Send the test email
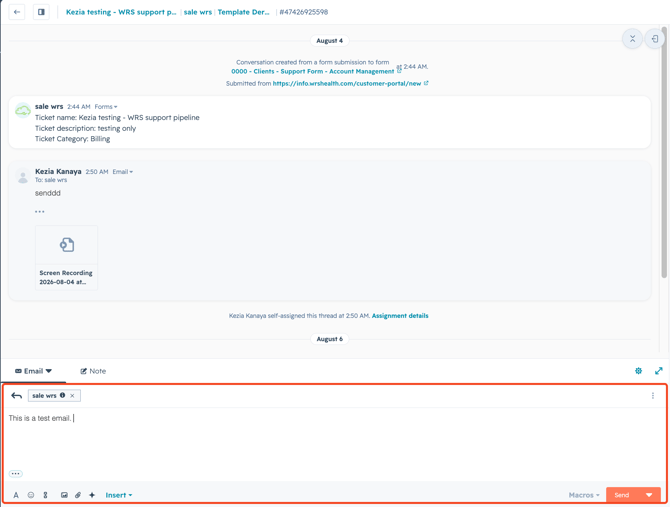 pyautogui.click(x=622, y=495)
